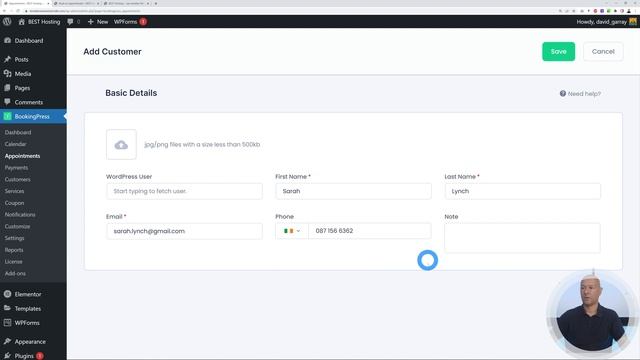The width and height of the screenshot is (640, 360).
Task: Open BookingPress Services submenu item
Action: pos(14,191)
